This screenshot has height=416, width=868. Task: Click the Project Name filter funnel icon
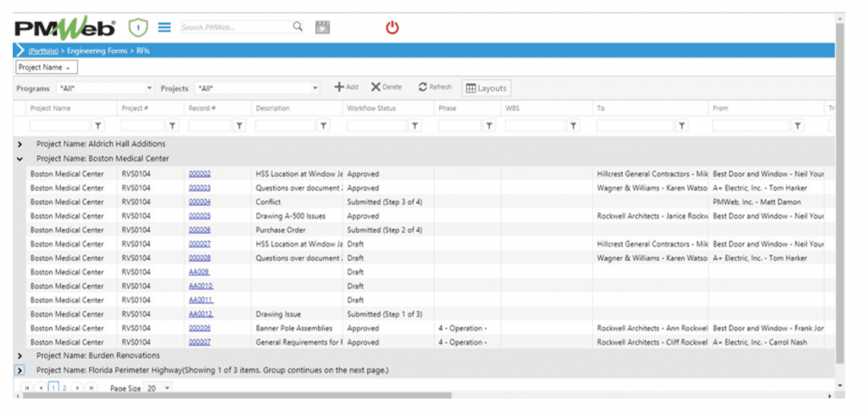pyautogui.click(x=97, y=126)
